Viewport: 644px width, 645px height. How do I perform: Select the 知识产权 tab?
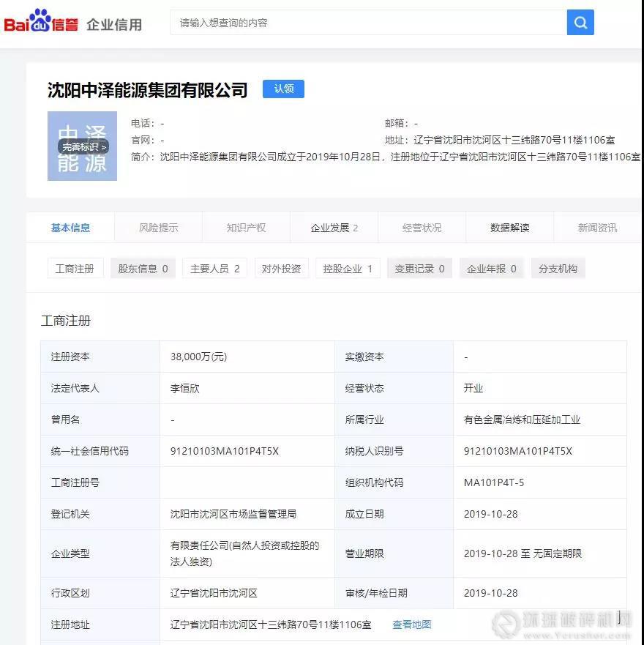246,228
